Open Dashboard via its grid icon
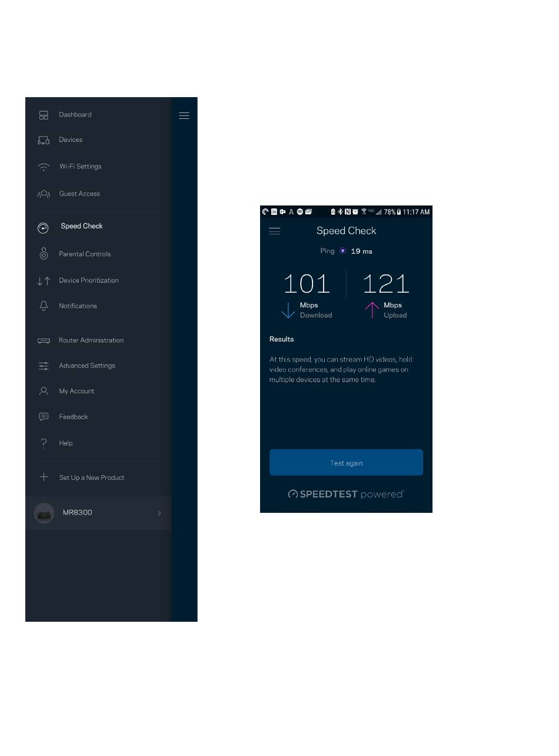The height and width of the screenshot is (756, 559). point(44,115)
